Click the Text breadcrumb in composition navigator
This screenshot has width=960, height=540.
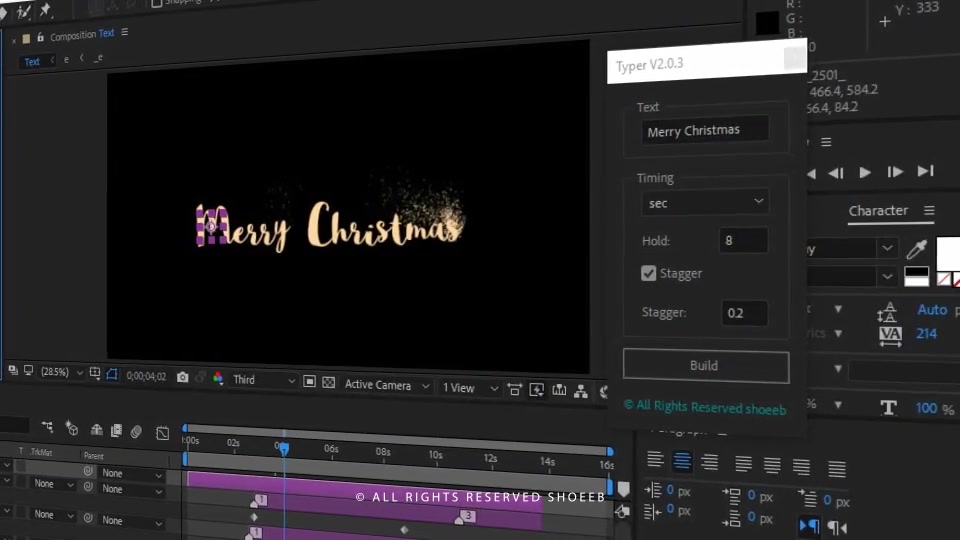tap(32, 61)
